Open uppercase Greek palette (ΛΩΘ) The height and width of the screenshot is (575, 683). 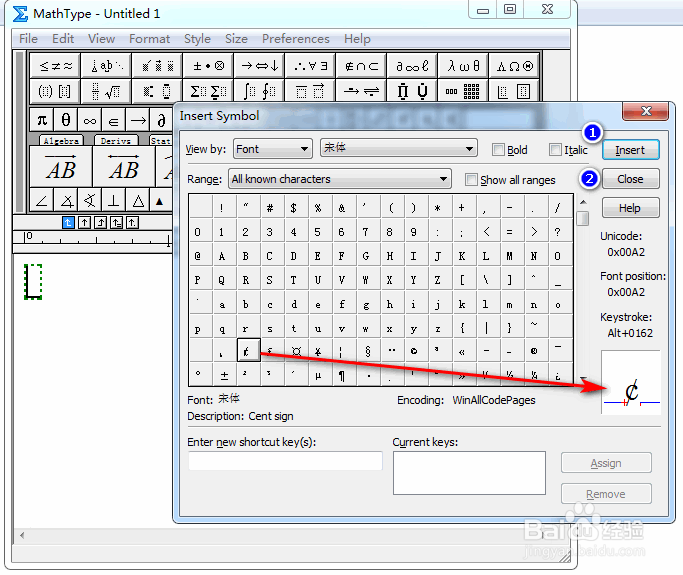514,66
